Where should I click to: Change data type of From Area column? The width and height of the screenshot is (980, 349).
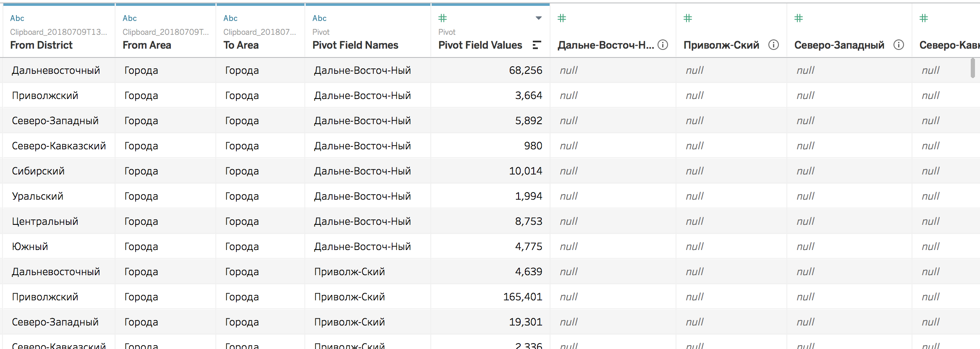[x=129, y=18]
